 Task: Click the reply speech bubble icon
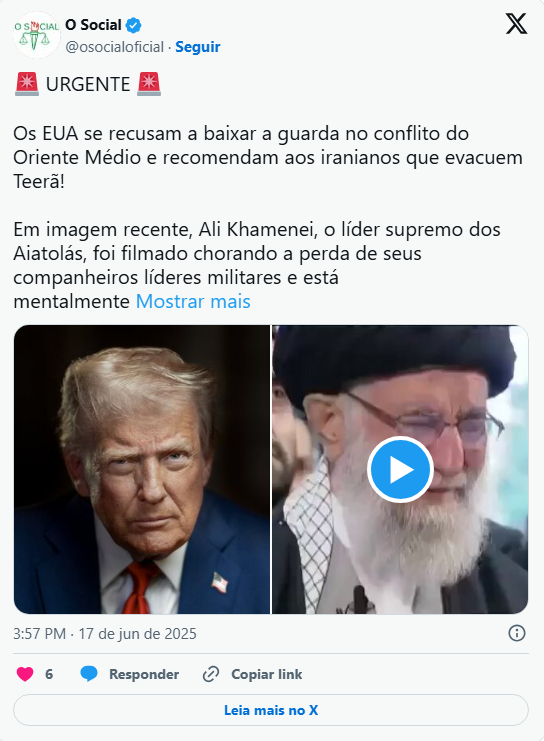89,674
